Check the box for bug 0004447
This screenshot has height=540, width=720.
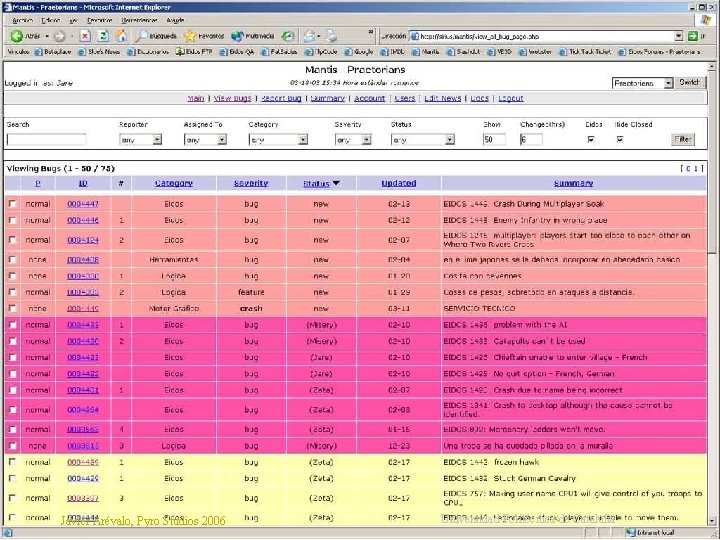pyautogui.click(x=12, y=203)
